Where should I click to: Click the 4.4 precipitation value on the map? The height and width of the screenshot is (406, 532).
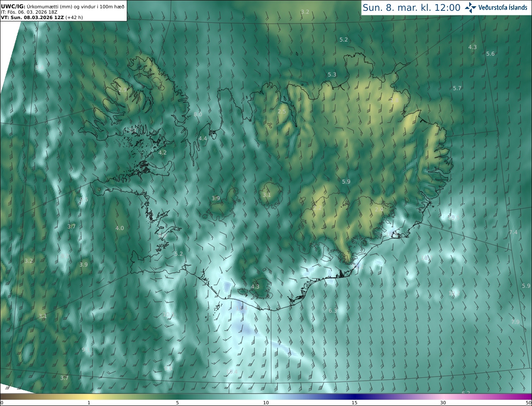(x=202, y=138)
